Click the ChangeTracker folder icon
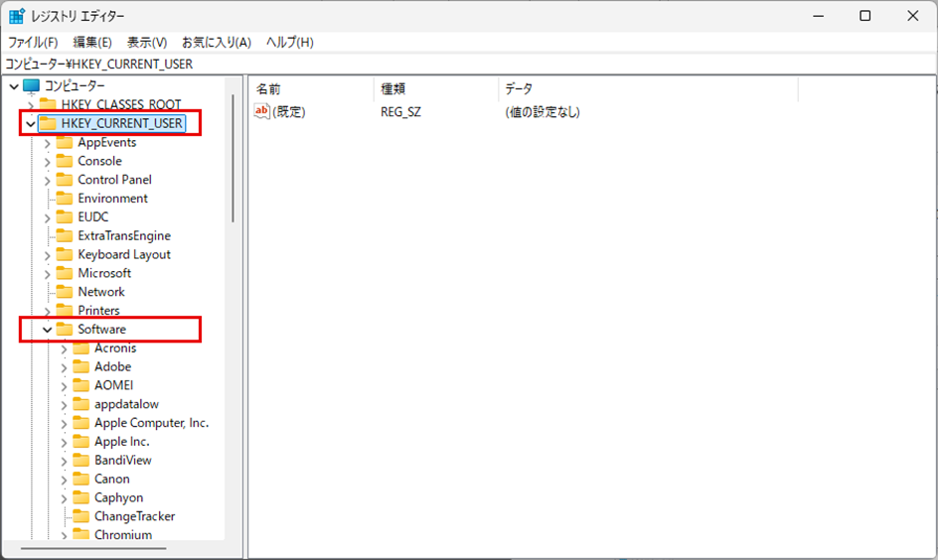The height and width of the screenshot is (560, 938). (x=81, y=516)
